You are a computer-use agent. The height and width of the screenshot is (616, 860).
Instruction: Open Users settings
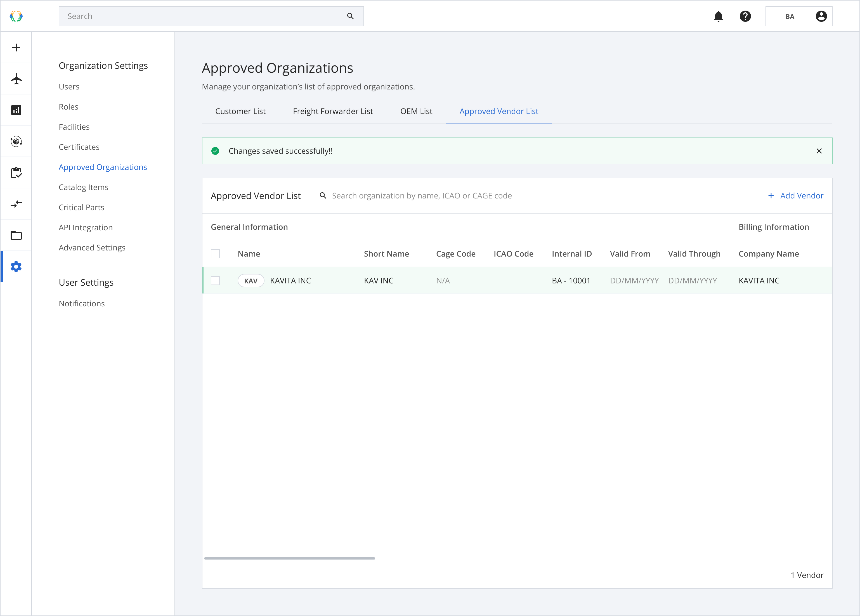(x=69, y=87)
